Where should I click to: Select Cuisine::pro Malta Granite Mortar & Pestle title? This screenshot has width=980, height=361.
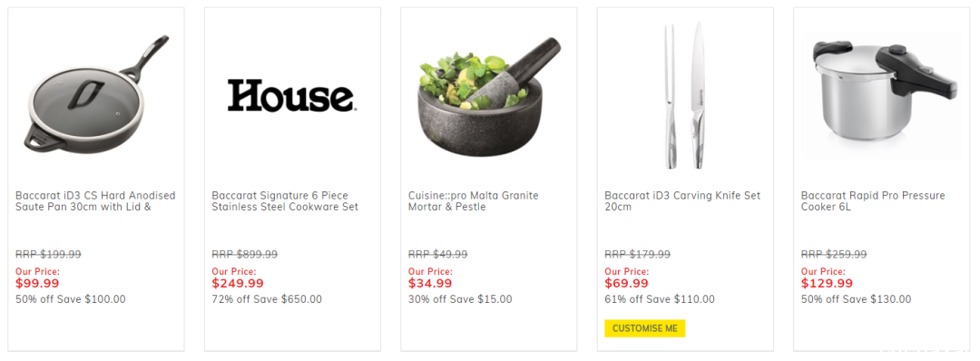tap(473, 201)
